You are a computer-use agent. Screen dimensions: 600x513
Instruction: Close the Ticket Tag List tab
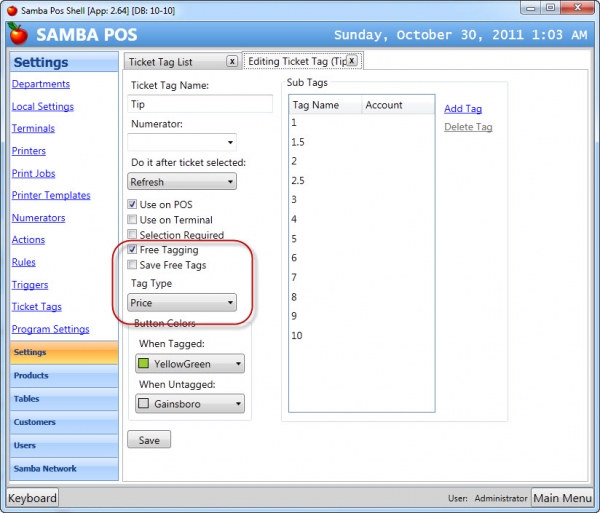pos(232,61)
